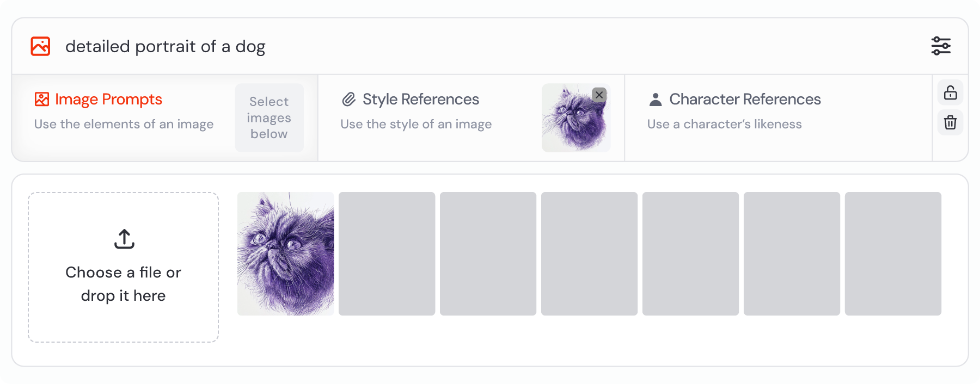Open the settings sliders icon
The height and width of the screenshot is (384, 980).
tap(941, 46)
